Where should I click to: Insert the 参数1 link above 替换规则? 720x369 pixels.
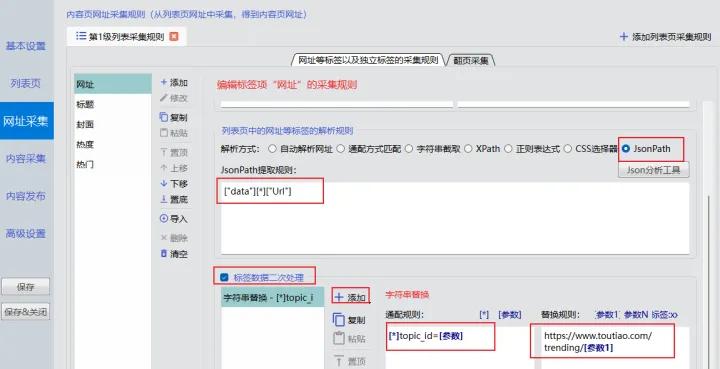(x=608, y=315)
